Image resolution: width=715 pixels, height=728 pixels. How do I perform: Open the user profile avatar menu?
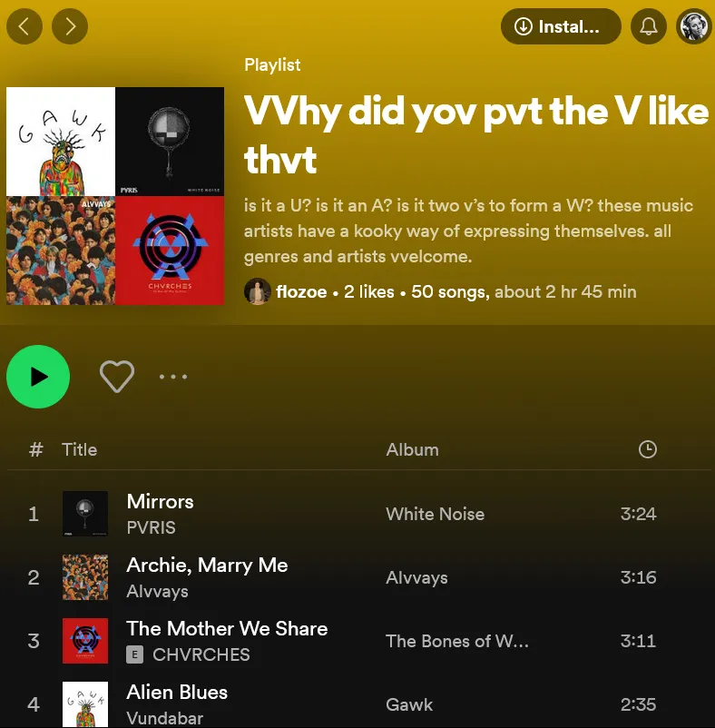(693, 26)
